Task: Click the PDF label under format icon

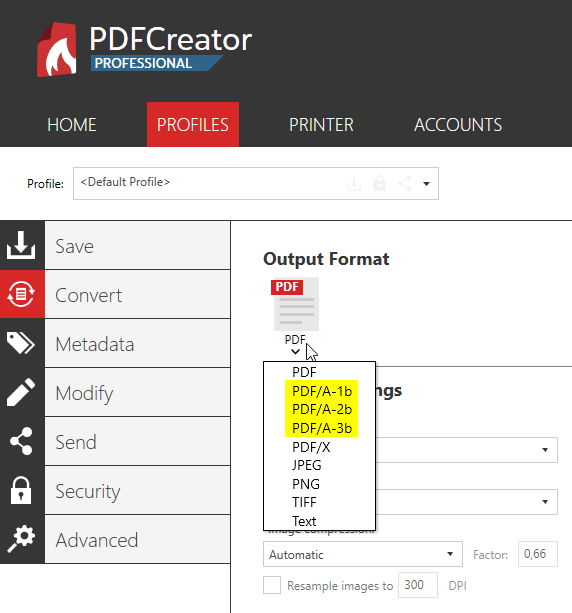Action: pyautogui.click(x=295, y=339)
